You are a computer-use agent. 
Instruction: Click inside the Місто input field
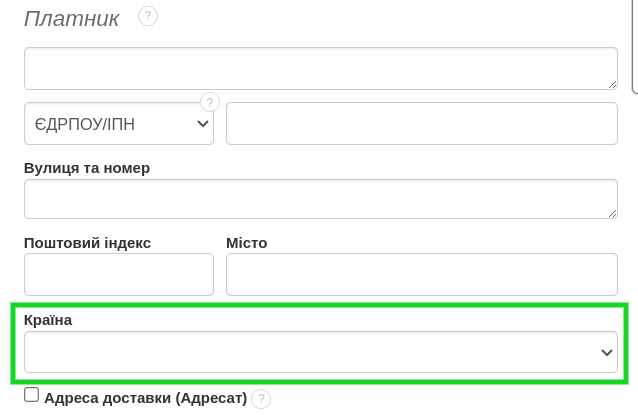(x=421, y=274)
